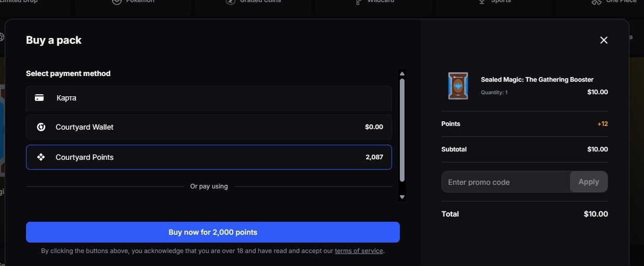Viewport: 644px width, 266px height.
Task: Click the One Piece category icon
Action: click(597, 2)
